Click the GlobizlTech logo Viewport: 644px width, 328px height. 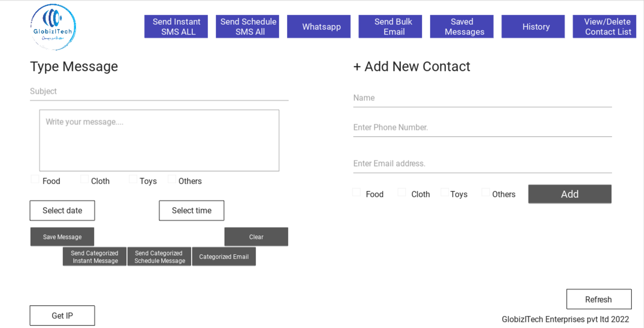pos(53,27)
